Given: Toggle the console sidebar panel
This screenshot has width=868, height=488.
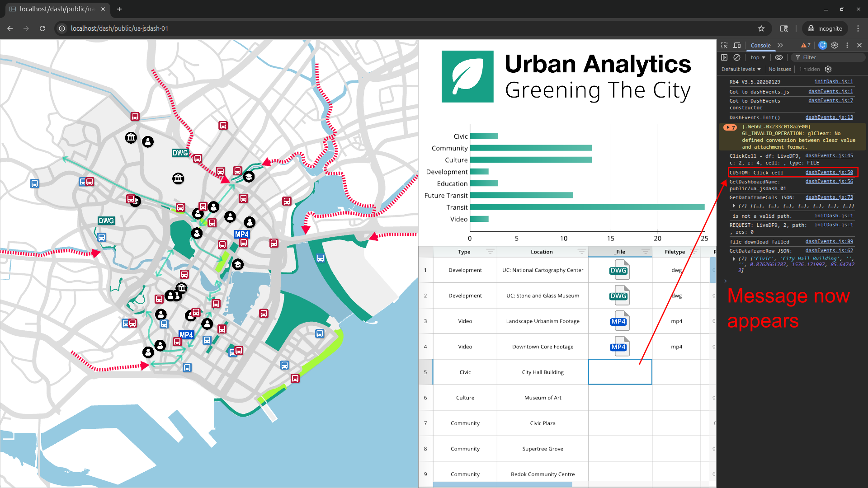Looking at the screenshot, I should (x=724, y=57).
